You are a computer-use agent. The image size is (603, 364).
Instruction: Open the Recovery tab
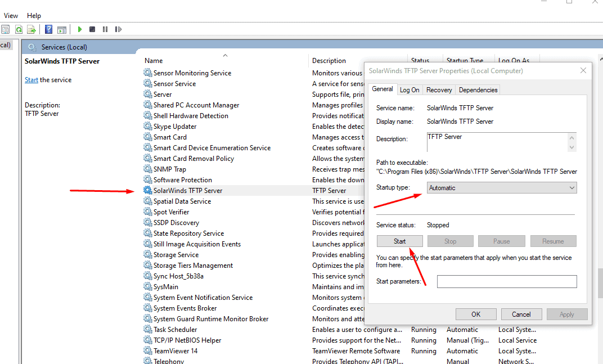pyautogui.click(x=439, y=89)
